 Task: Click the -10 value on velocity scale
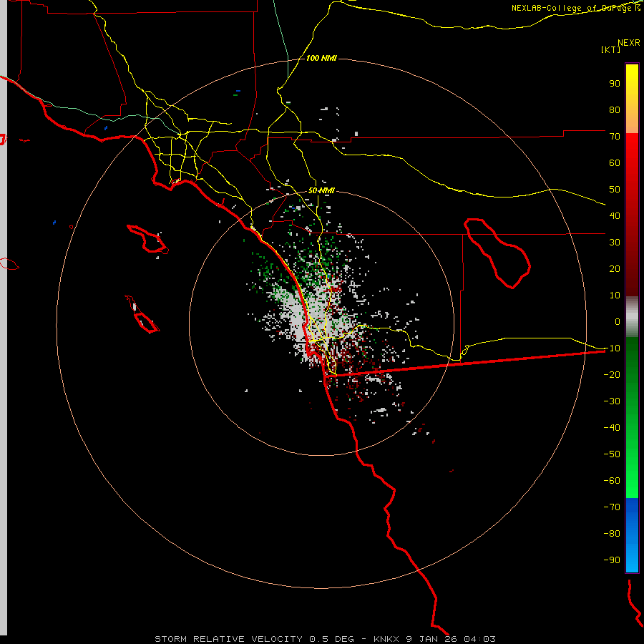click(x=612, y=348)
